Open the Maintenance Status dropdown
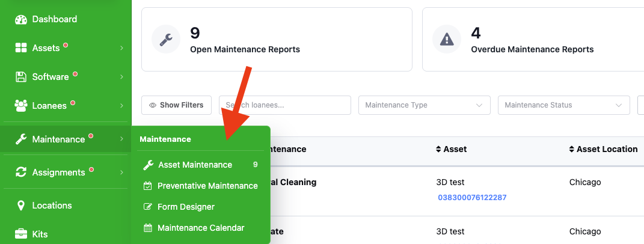The height and width of the screenshot is (244, 644). pos(564,105)
